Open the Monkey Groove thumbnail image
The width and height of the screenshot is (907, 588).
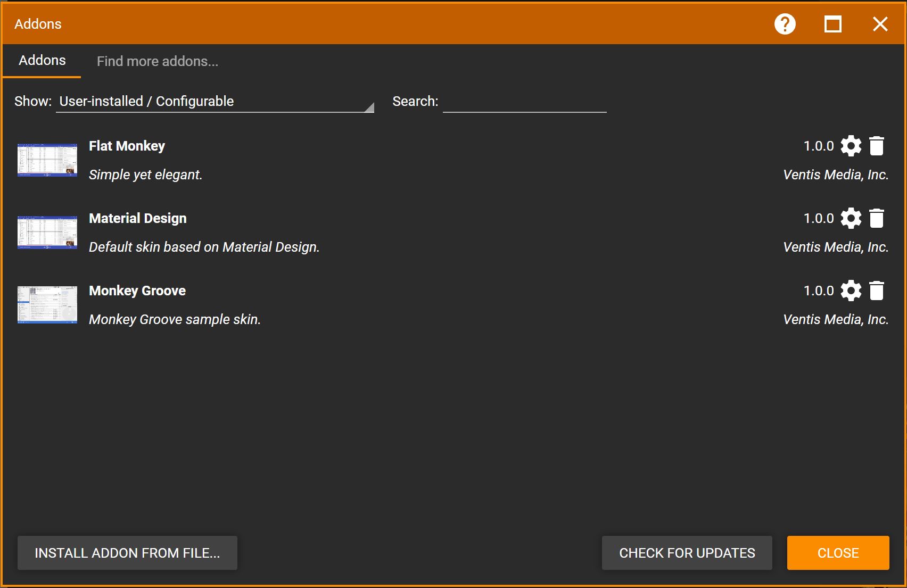[47, 304]
